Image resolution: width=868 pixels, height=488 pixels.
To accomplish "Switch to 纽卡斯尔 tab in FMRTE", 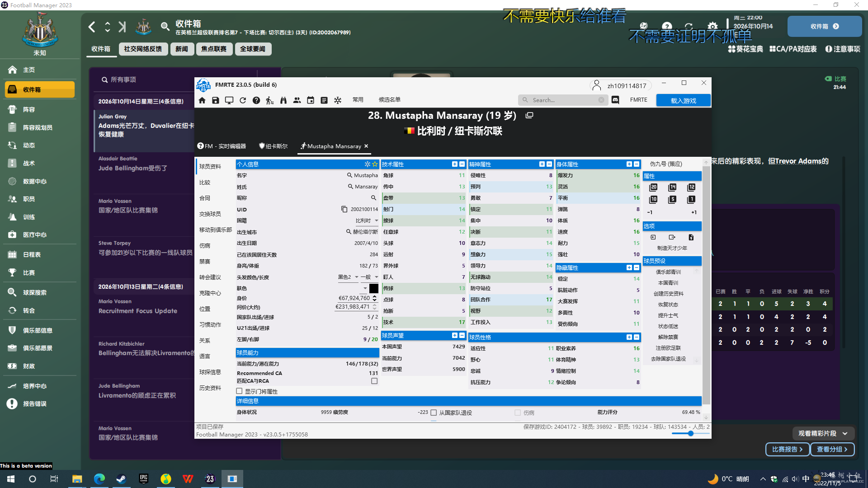I will 273,146.
